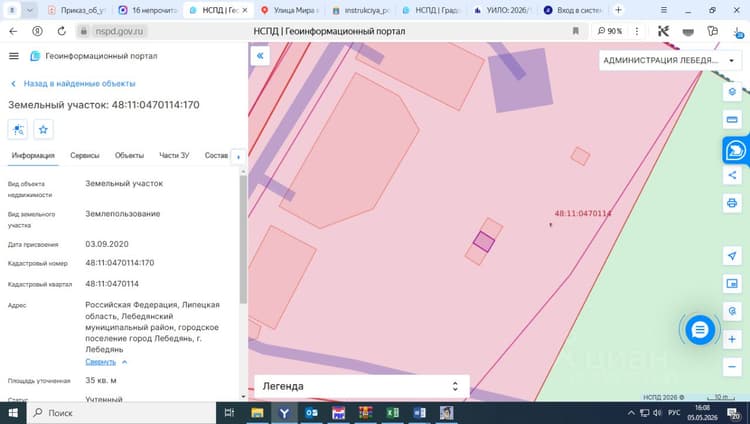Click the locate-on-map icon under parcel title
This screenshot has height=424, width=750.
click(18, 130)
